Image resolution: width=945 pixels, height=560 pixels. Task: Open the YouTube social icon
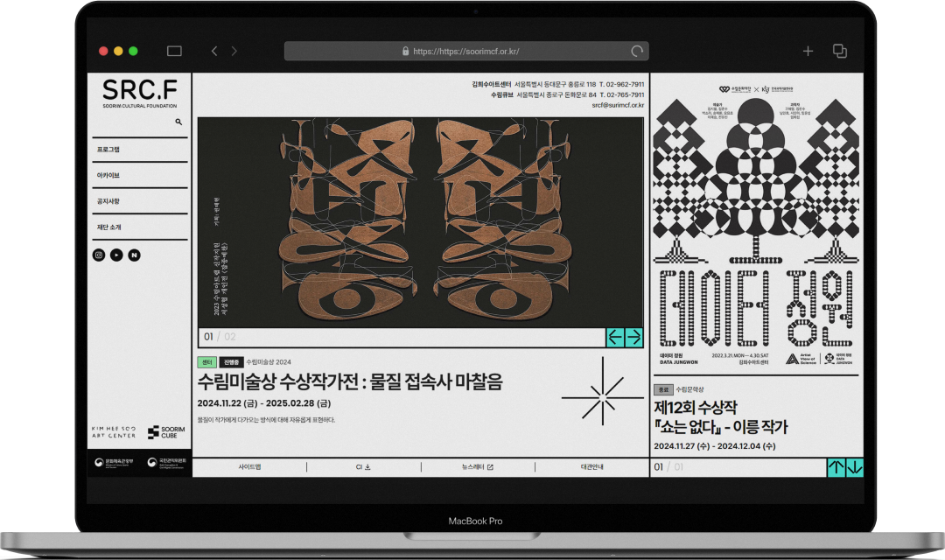pos(116,255)
